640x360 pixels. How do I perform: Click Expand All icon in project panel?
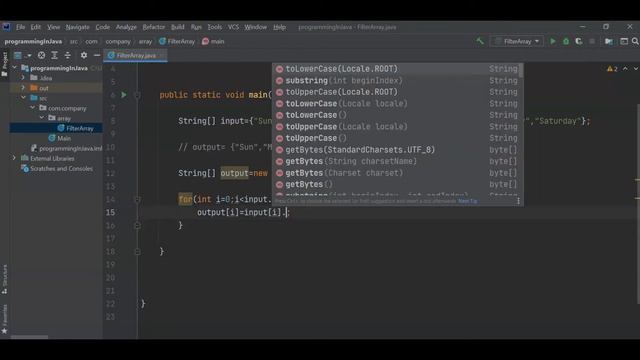pos(54,55)
